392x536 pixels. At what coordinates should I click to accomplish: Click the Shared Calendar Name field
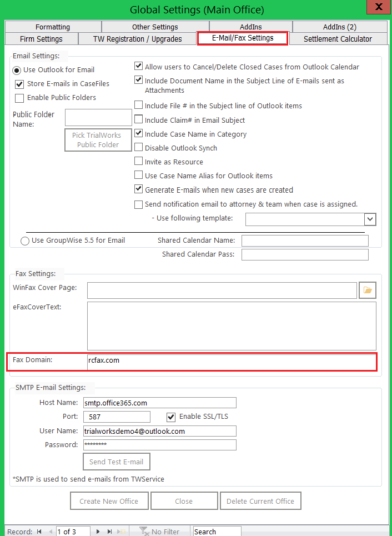[305, 241]
